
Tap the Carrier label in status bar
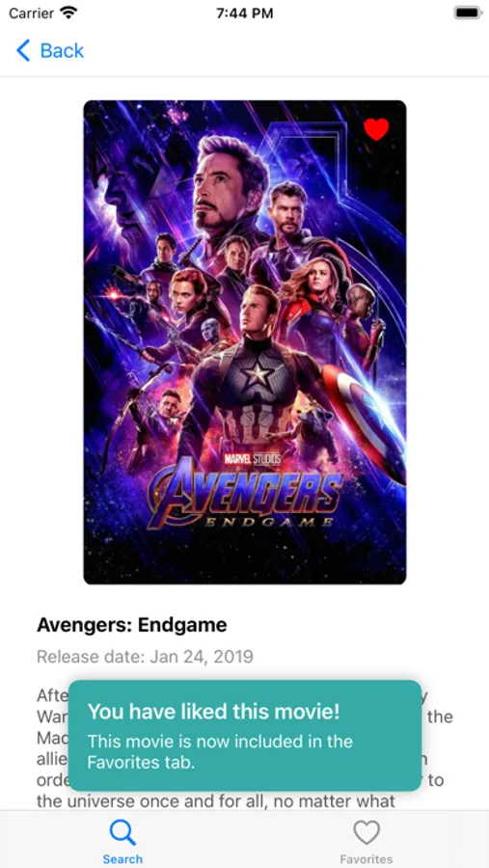(31, 14)
